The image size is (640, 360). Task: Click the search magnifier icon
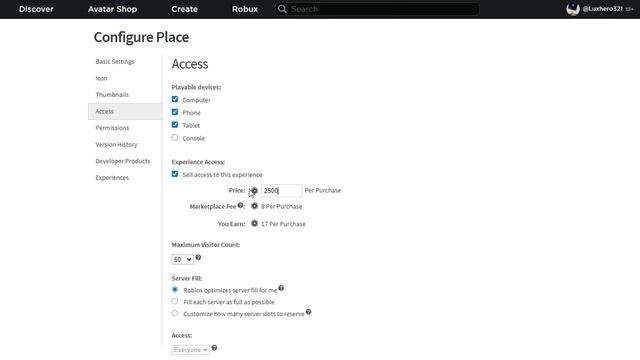[x=282, y=9]
